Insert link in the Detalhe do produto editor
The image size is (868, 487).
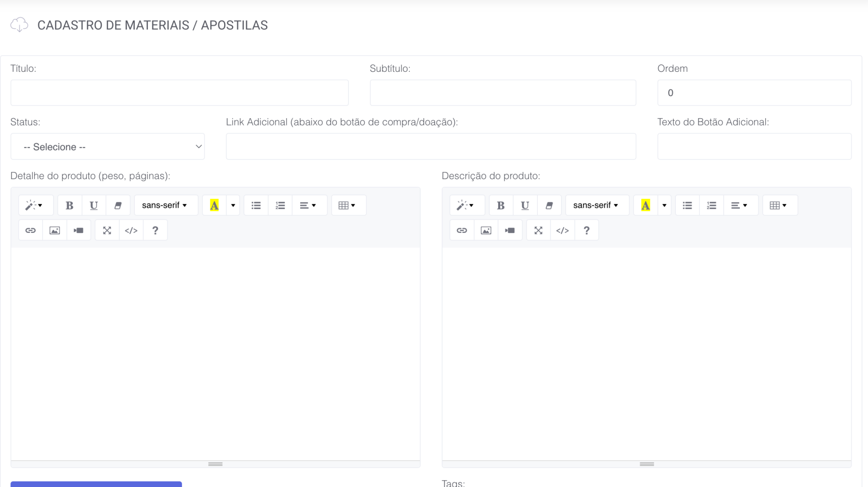tap(30, 230)
